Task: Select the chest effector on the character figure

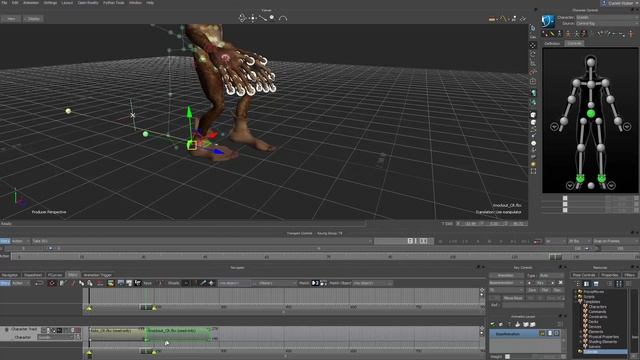Action: pyautogui.click(x=591, y=84)
